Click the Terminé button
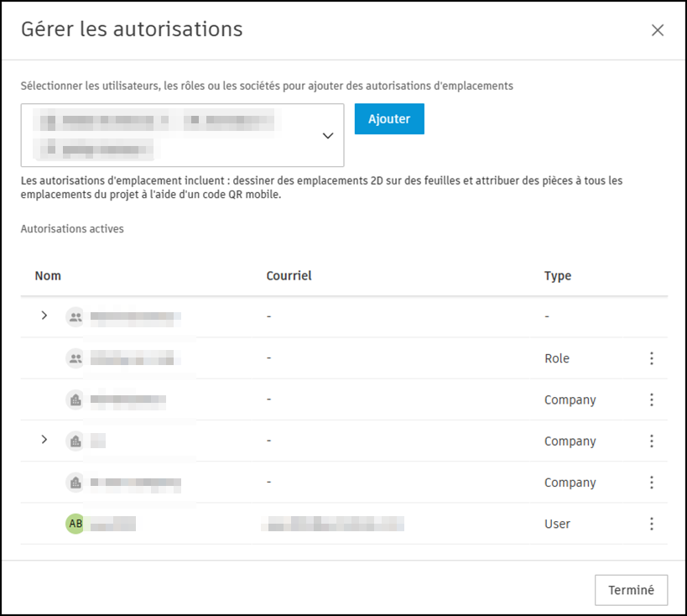 [631, 590]
